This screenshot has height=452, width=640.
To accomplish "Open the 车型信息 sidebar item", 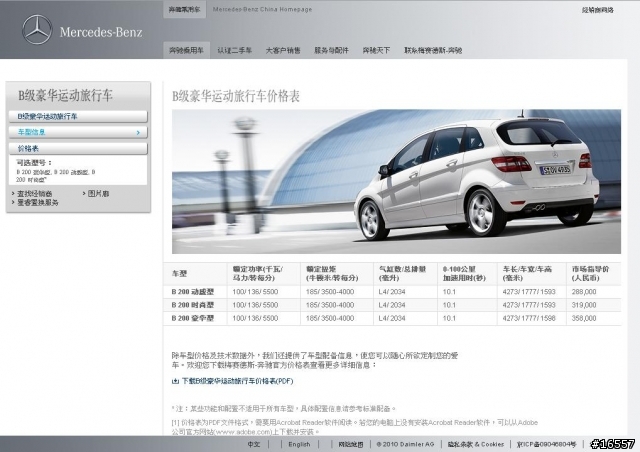I will pos(78,132).
